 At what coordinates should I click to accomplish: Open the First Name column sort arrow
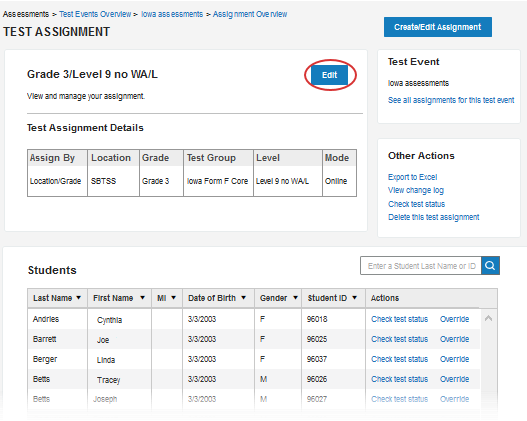coord(143,298)
